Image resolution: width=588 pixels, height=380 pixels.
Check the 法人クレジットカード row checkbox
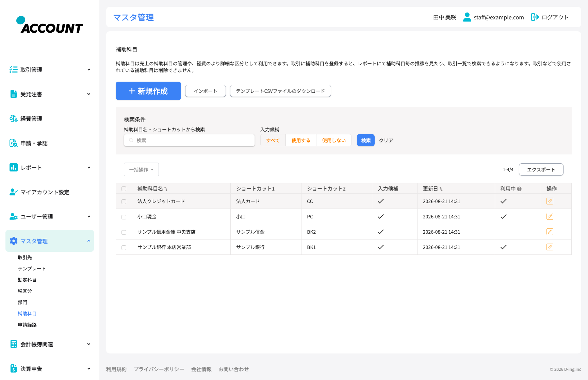coord(124,202)
